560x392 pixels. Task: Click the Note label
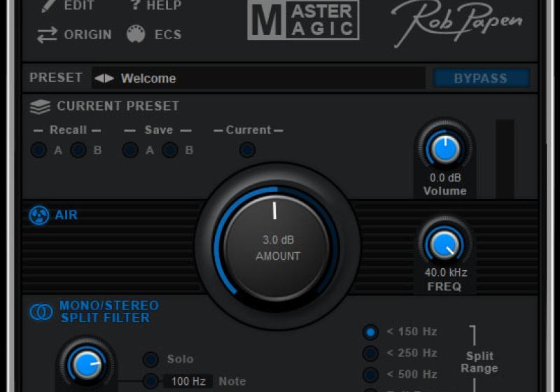[x=232, y=381]
